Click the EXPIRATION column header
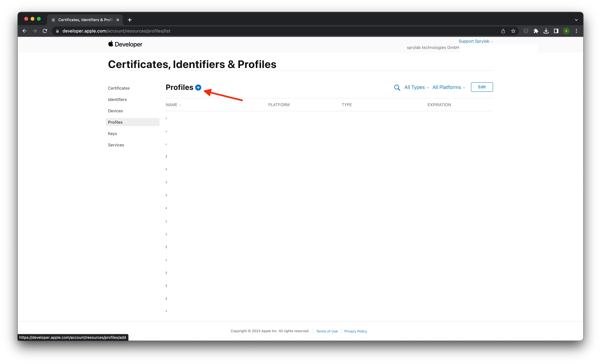The width and height of the screenshot is (601, 364). [x=439, y=105]
